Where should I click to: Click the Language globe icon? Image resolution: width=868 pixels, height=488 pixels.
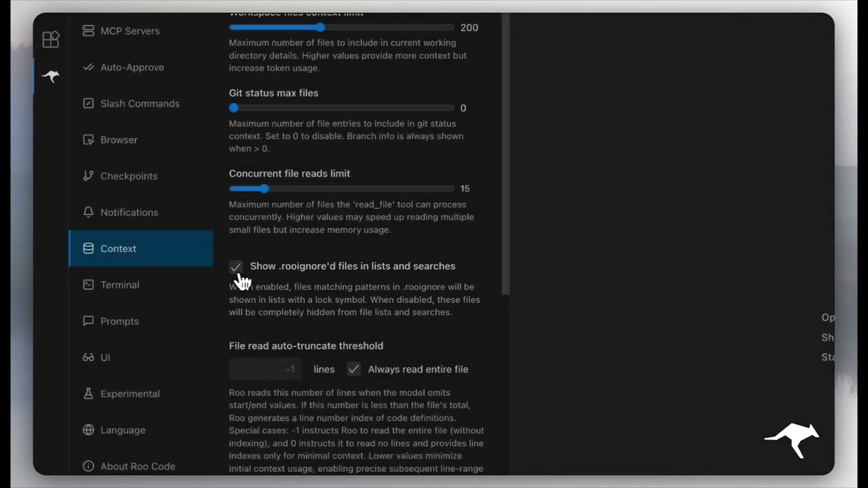pyautogui.click(x=88, y=430)
